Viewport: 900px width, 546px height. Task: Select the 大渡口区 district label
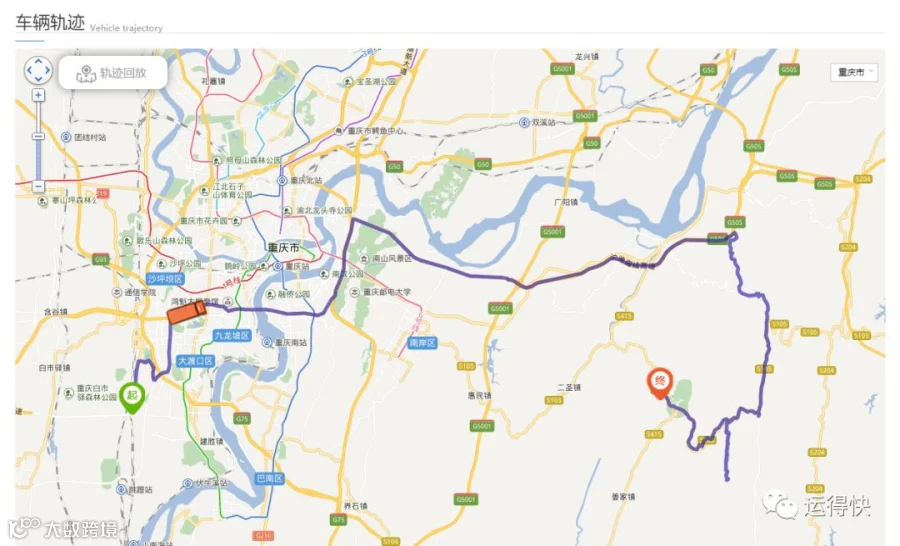(x=195, y=361)
